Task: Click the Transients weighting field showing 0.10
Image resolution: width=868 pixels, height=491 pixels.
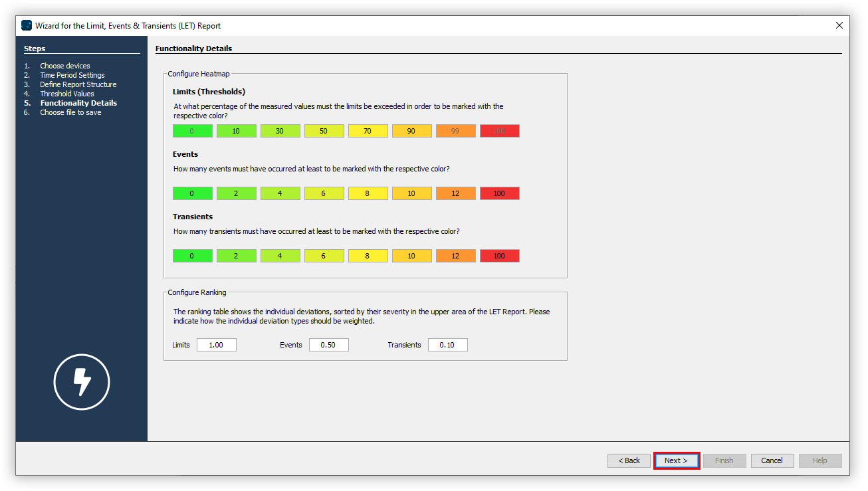Action: [x=447, y=345]
